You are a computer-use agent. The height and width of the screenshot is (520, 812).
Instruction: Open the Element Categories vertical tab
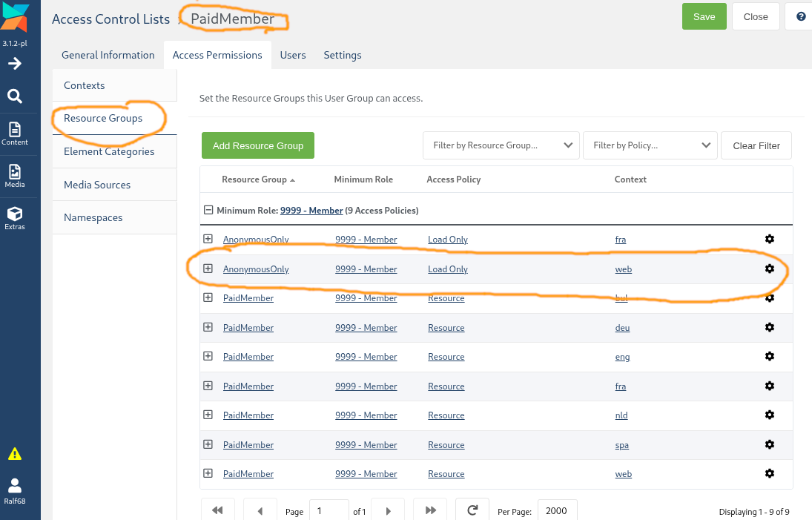114,151
